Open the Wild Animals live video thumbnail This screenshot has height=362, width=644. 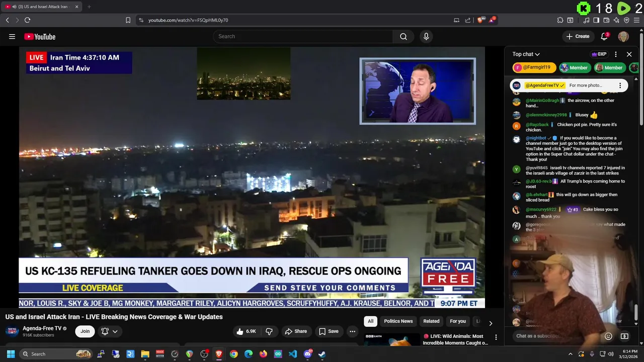(392, 339)
